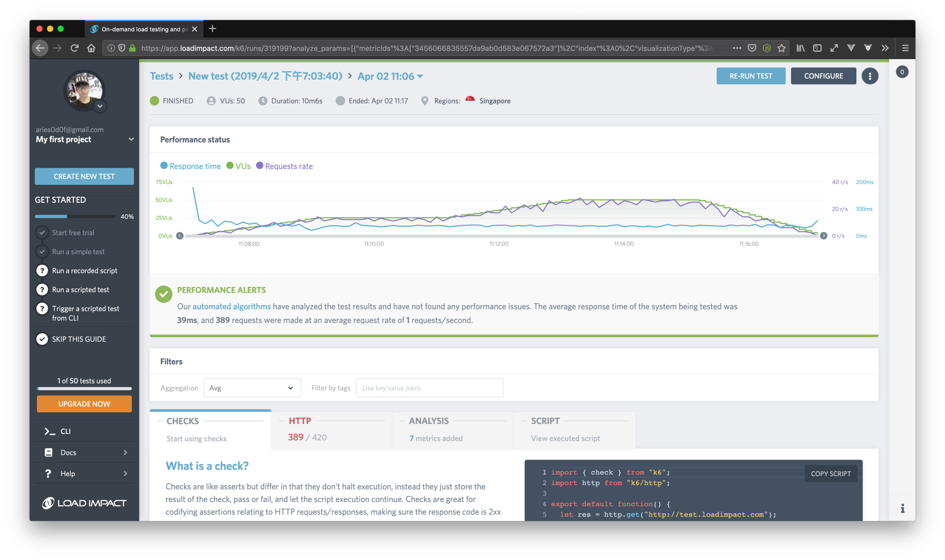Open the automated algorithms link
945x560 pixels.
click(231, 307)
